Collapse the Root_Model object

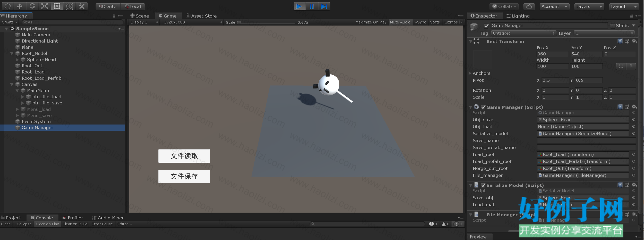coord(12,54)
